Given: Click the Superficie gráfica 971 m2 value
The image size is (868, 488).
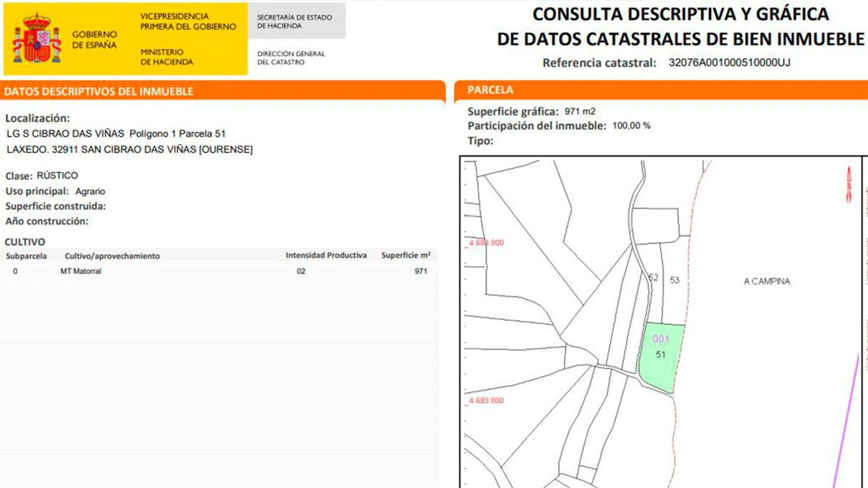Looking at the screenshot, I should pyautogui.click(x=580, y=112).
